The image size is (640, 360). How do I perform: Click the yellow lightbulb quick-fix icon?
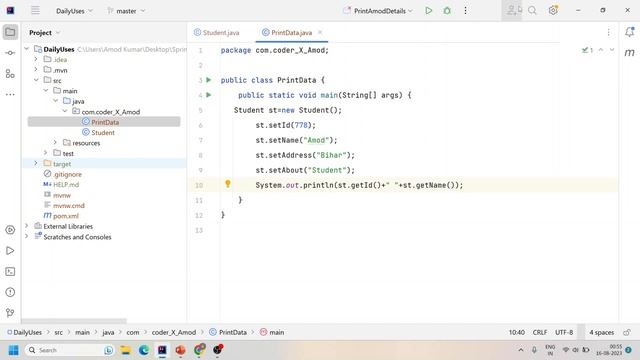tap(228, 184)
